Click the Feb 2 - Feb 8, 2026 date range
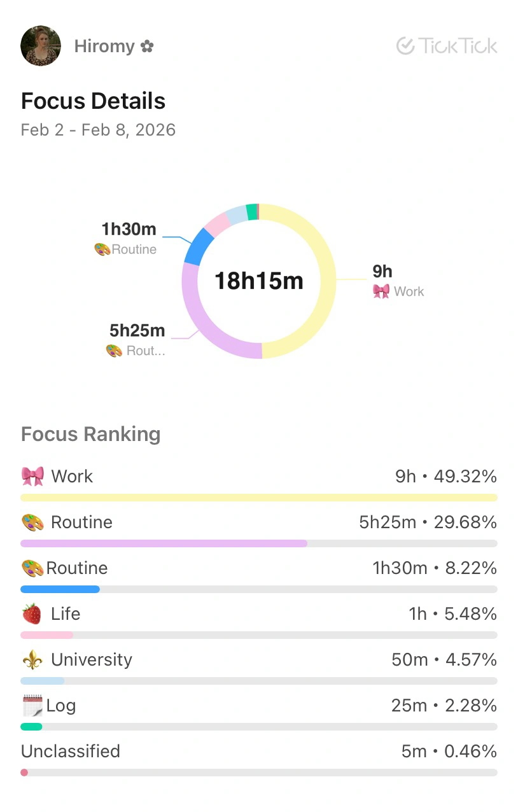The height and width of the screenshot is (812, 518). 98,130
